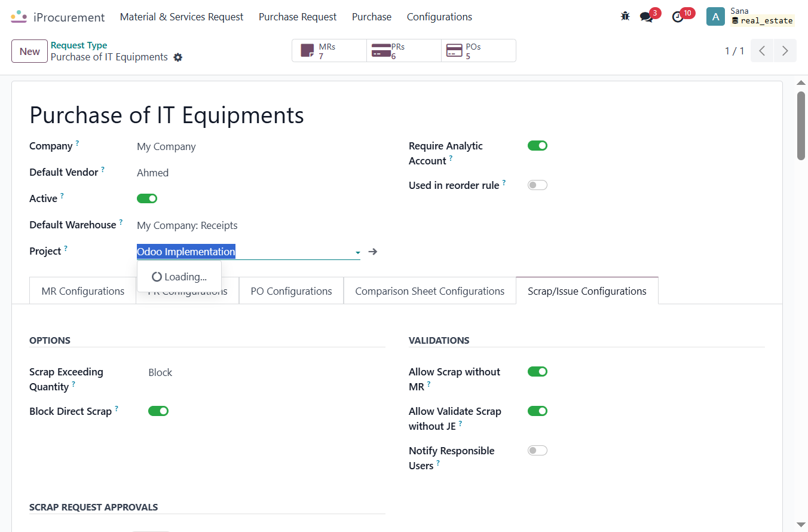This screenshot has height=532, width=808.
Task: Open the Purchase Request menu
Action: pos(298,17)
